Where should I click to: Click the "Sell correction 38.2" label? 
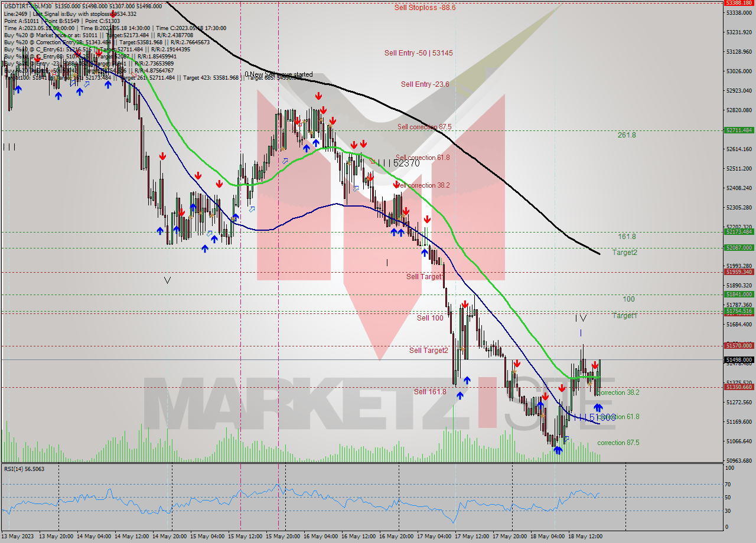coord(423,185)
